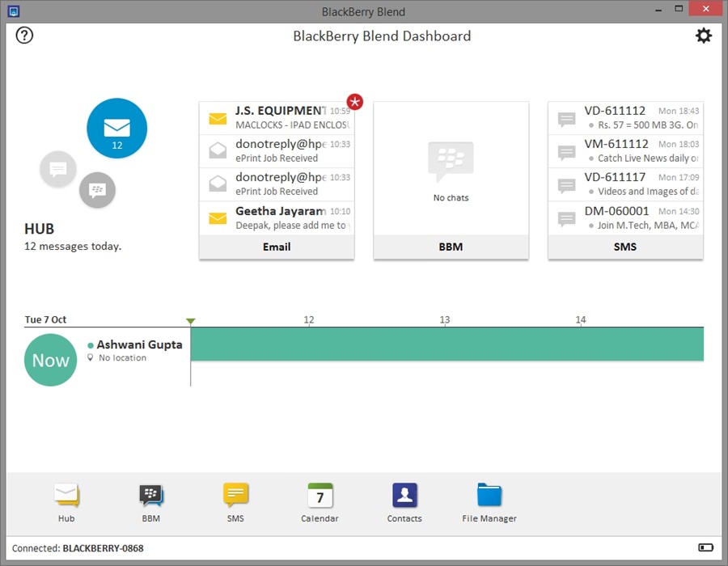Image resolution: width=728 pixels, height=566 pixels.
Task: Click the Tue 7 Oct date label
Action: point(45,319)
